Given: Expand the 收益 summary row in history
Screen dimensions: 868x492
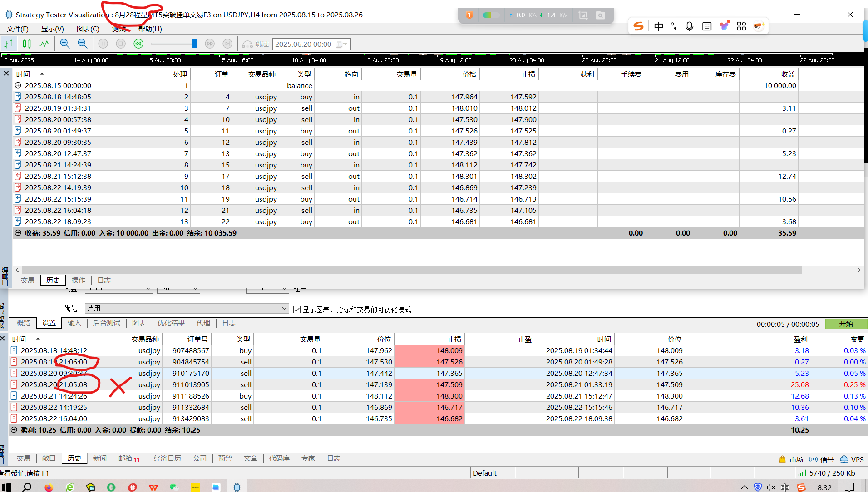Looking at the screenshot, I should coord(18,233).
